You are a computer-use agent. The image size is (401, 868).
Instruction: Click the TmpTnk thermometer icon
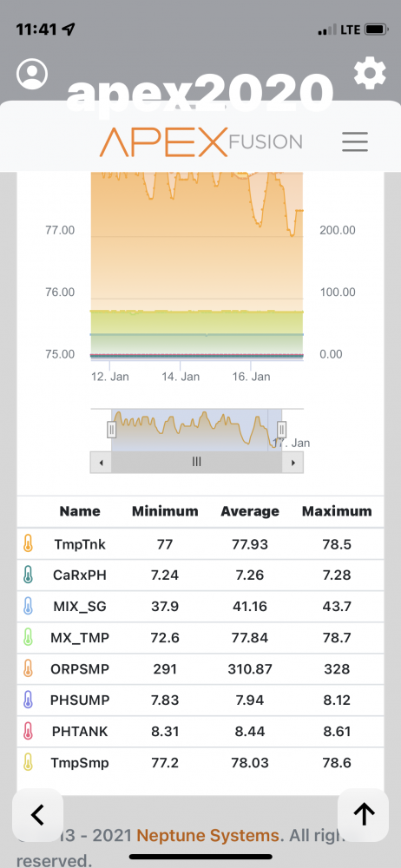29,543
